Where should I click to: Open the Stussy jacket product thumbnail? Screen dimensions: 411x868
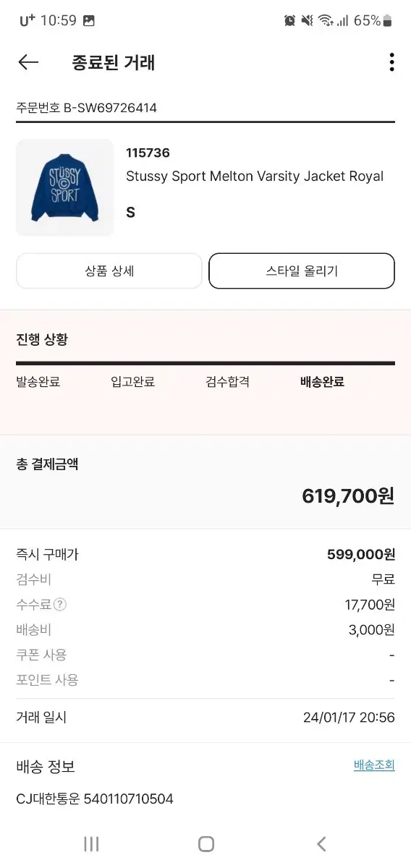(65, 187)
